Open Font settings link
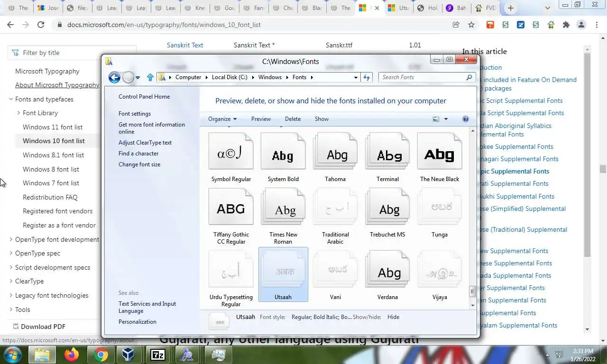The width and height of the screenshot is (607, 364). (x=135, y=114)
